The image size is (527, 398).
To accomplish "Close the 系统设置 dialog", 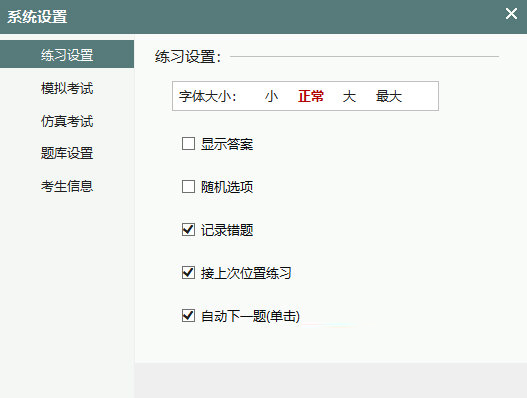I will coord(511,14).
